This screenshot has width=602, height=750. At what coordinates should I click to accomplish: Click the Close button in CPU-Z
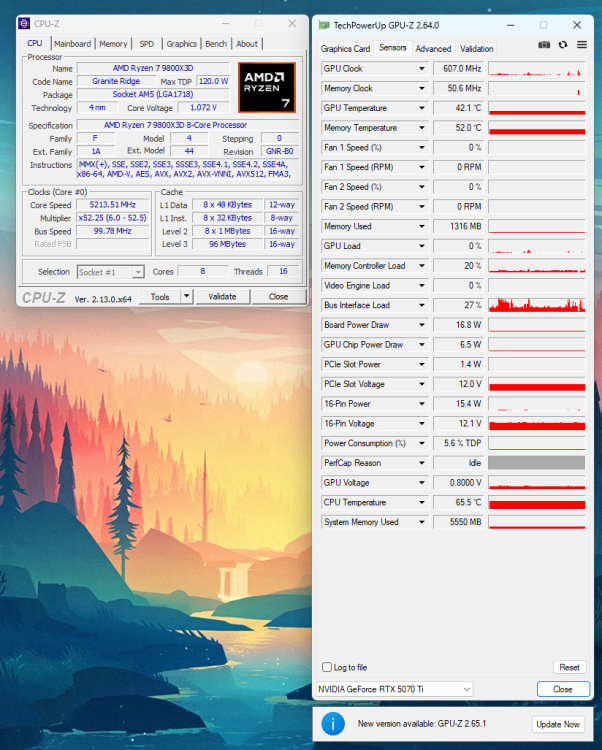[x=278, y=297]
